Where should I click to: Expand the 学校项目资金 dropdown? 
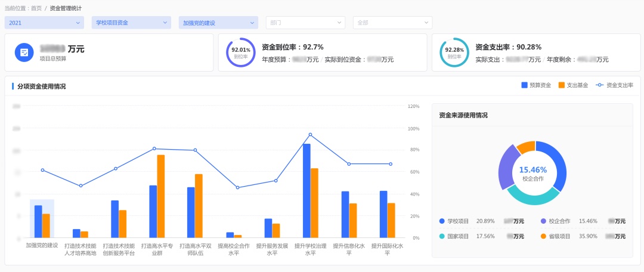(x=131, y=23)
